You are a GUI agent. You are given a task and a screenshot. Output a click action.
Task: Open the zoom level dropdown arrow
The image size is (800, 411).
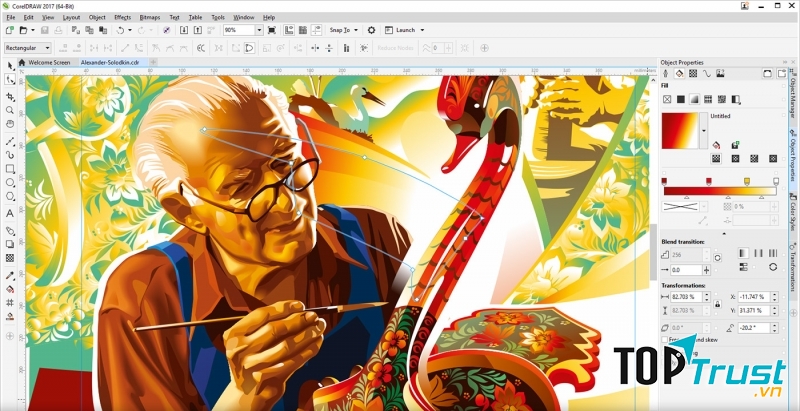259,30
